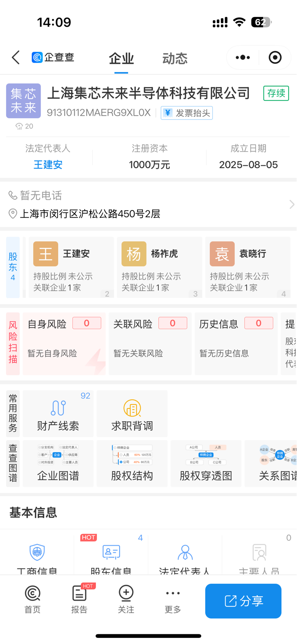Open legal representative 王建安 link
The image size is (297, 644).
(x=48, y=165)
